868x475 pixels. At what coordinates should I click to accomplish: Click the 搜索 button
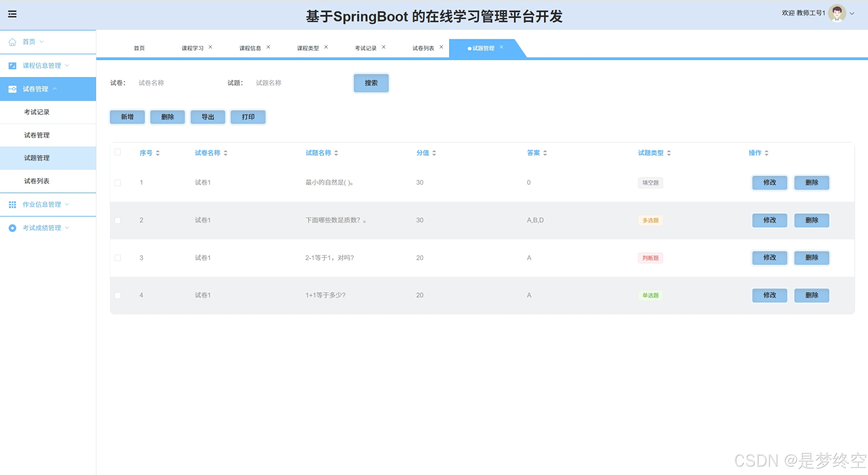pos(371,83)
